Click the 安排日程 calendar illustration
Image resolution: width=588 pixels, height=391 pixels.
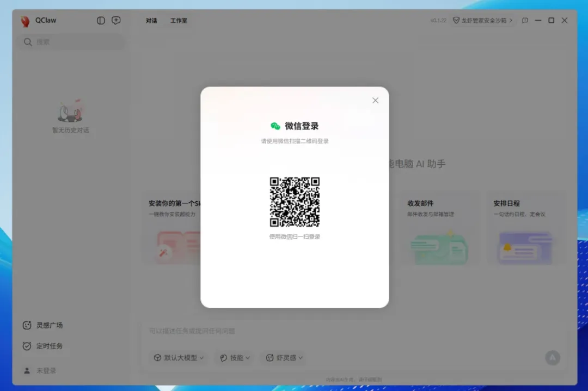[x=526, y=248]
